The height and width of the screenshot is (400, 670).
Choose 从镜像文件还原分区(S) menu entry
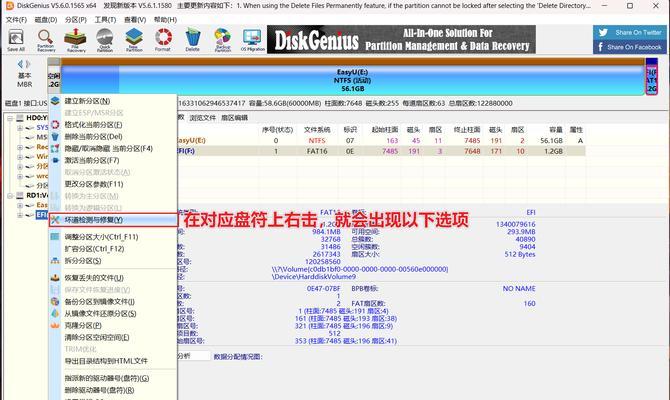[113, 314]
